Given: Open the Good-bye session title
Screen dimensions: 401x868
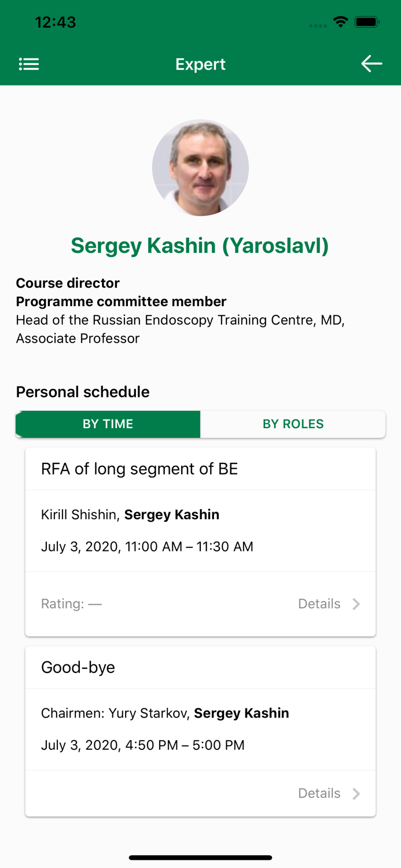Looking at the screenshot, I should 78,667.
